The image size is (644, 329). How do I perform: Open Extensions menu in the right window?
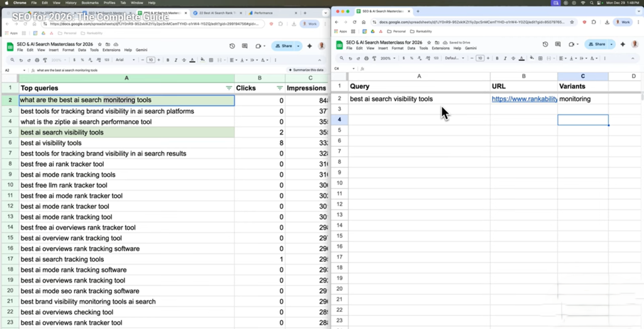440,48
